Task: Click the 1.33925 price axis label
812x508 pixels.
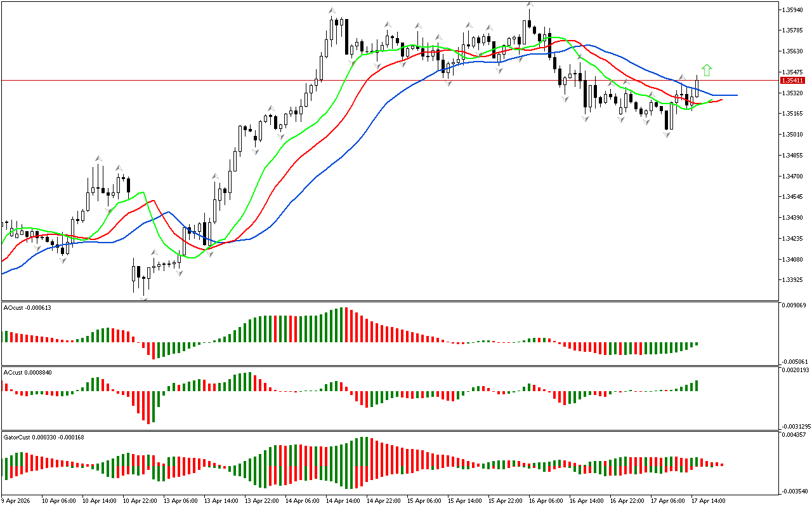Action: [794, 280]
